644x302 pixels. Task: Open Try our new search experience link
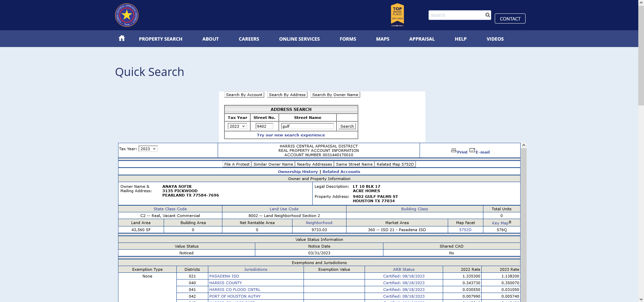point(291,135)
